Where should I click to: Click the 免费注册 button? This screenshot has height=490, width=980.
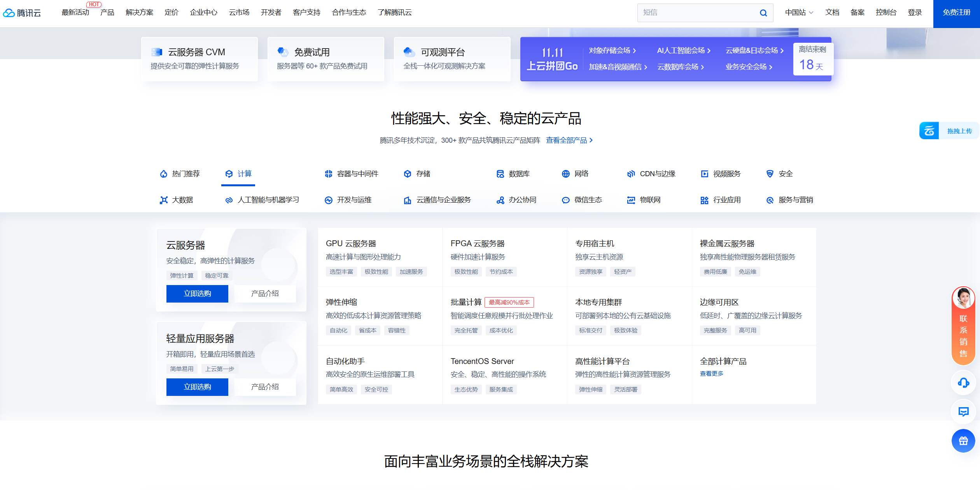(x=956, y=14)
